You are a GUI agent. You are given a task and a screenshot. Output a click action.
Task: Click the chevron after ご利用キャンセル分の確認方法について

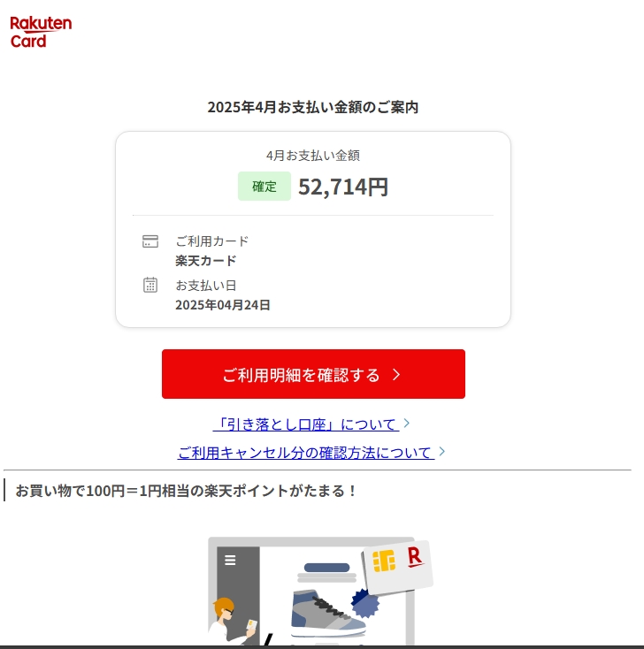tap(442, 452)
